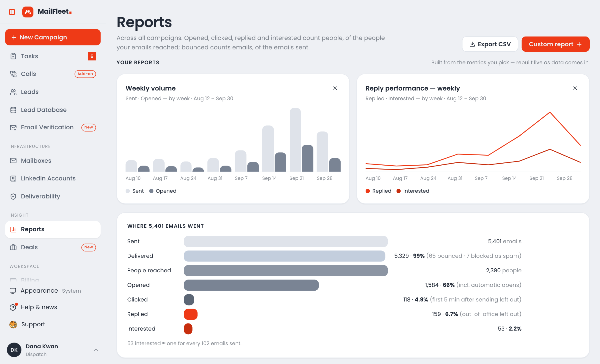Viewport: 600px width, 364px height.
Task: Open LinkedIn Accounts icon
Action: [13, 178]
